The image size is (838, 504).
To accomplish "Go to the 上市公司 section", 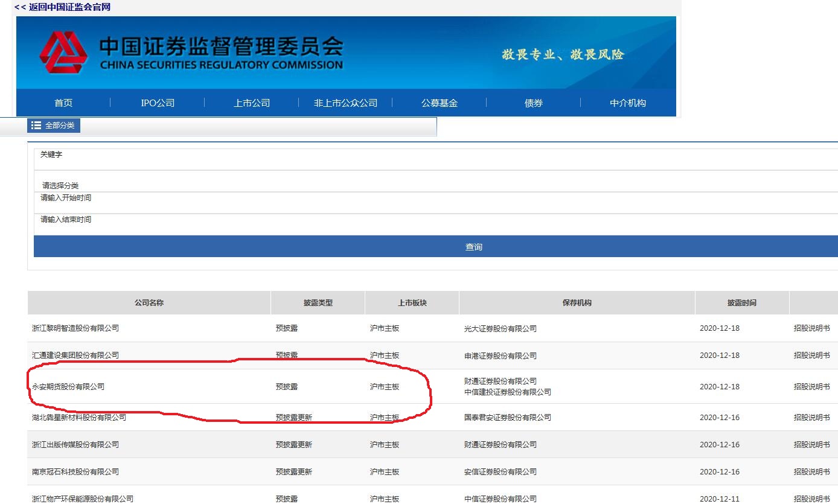I will click(x=252, y=103).
